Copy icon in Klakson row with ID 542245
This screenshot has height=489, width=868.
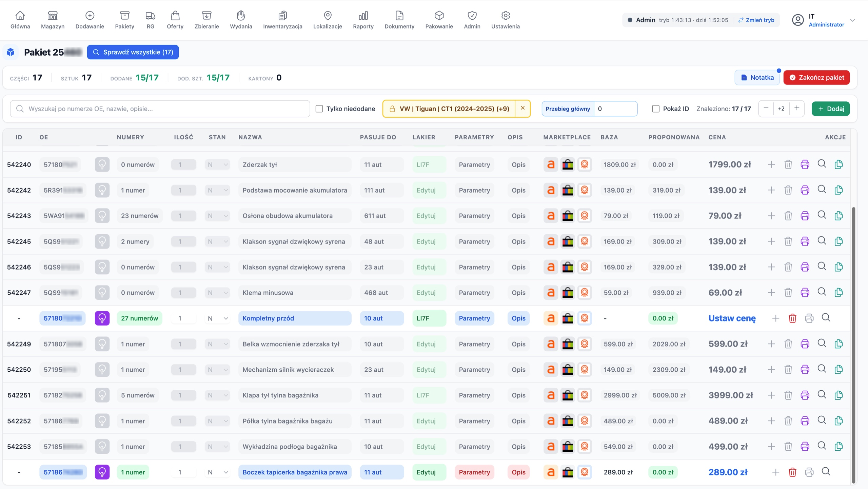[x=839, y=241]
